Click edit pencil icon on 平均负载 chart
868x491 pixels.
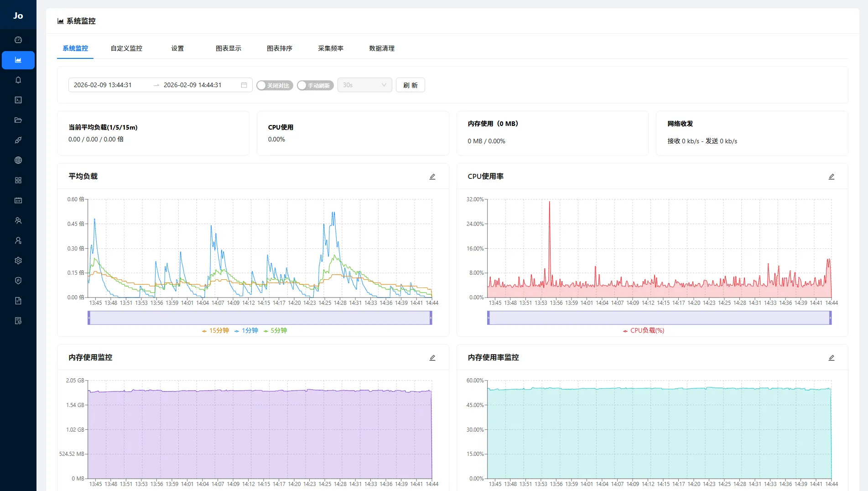coord(432,177)
